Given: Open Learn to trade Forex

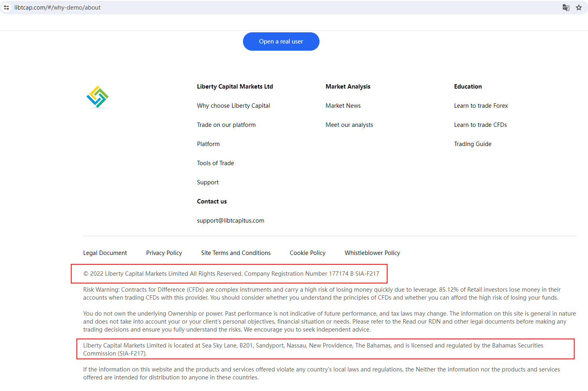Looking at the screenshot, I should (x=481, y=106).
